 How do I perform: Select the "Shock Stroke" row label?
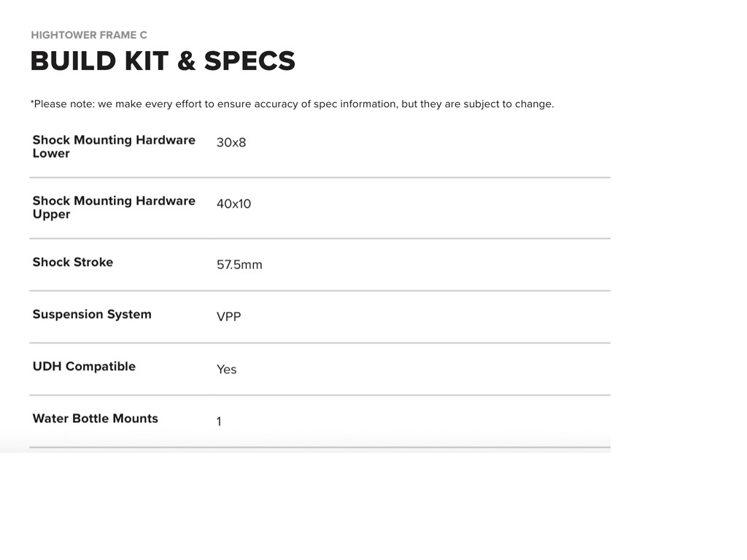click(73, 262)
